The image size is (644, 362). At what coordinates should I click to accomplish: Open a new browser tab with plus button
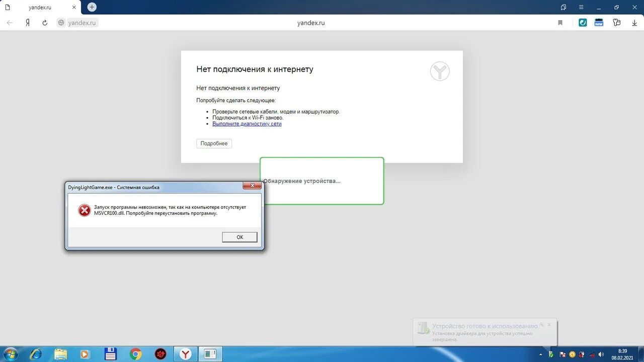coord(92,7)
